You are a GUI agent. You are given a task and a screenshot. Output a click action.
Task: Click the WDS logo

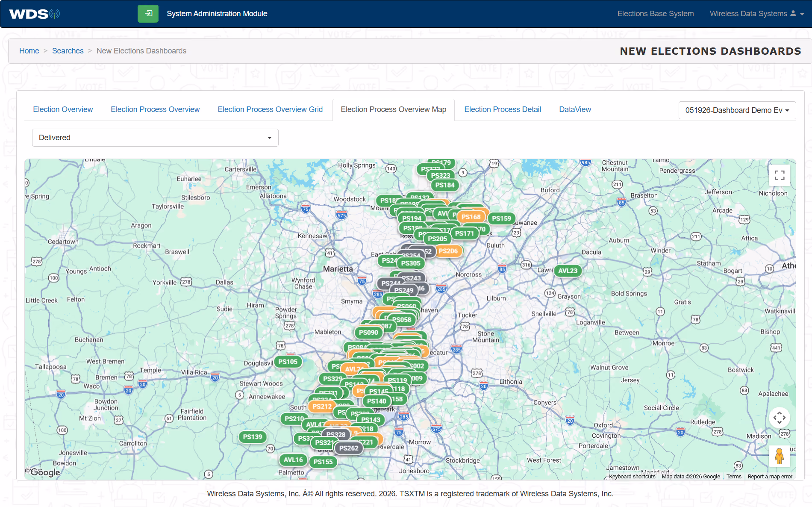coord(34,14)
